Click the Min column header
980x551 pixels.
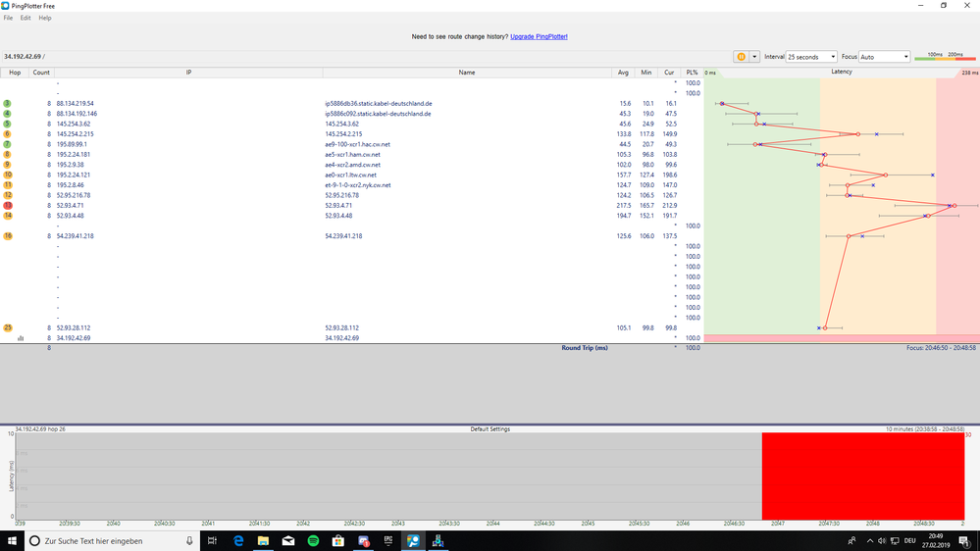(x=646, y=73)
